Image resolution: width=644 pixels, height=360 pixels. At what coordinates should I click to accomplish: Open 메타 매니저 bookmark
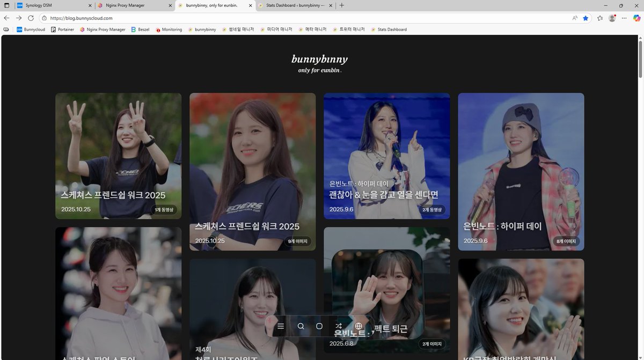[312, 30]
